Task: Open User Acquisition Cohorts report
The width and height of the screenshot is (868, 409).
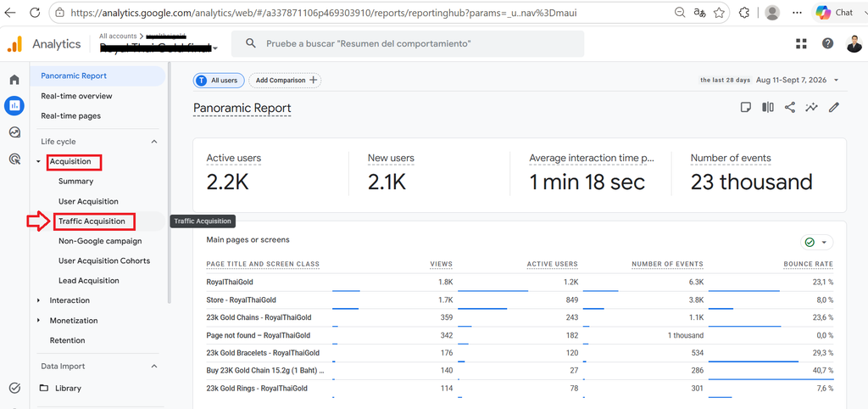Action: [104, 261]
